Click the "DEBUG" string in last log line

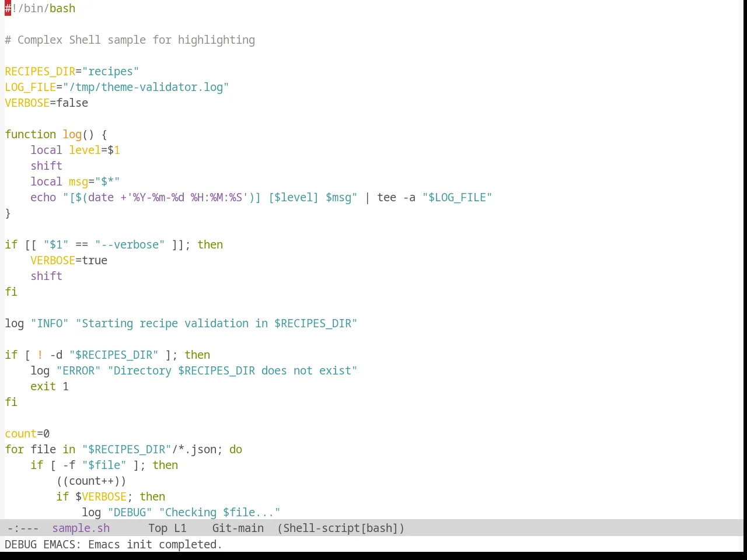point(130,512)
